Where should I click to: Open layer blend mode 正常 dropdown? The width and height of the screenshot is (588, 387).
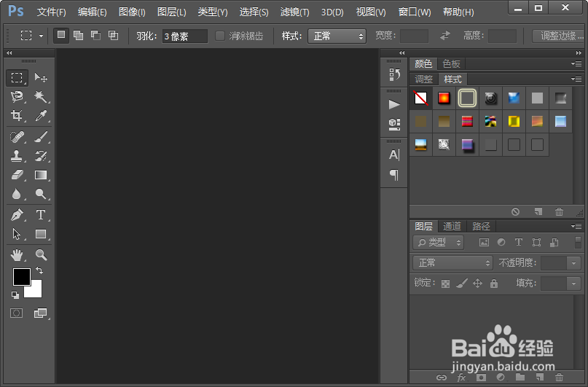pyautogui.click(x=452, y=262)
